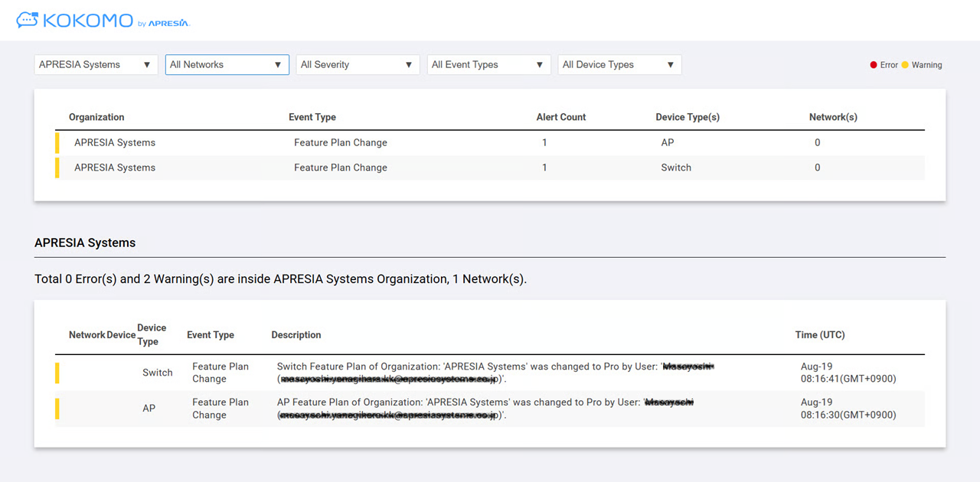Select the AP Feature Plan Change summary row

[490, 143]
